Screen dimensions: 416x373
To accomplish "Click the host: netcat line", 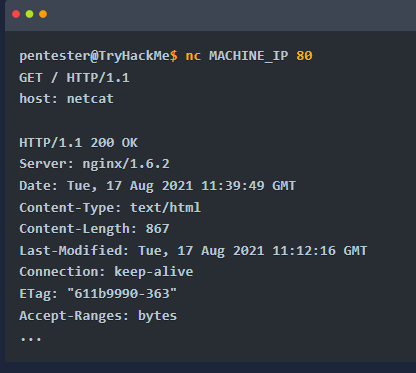I will (66, 99).
